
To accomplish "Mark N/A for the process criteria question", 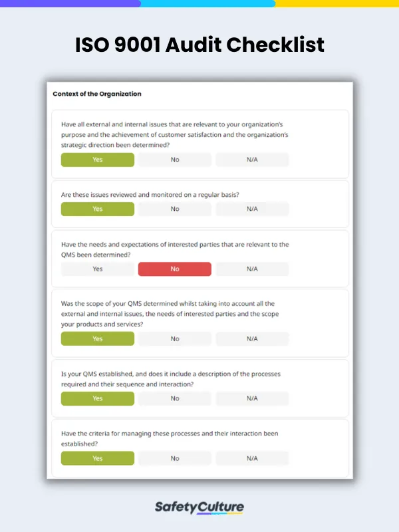I will click(252, 458).
